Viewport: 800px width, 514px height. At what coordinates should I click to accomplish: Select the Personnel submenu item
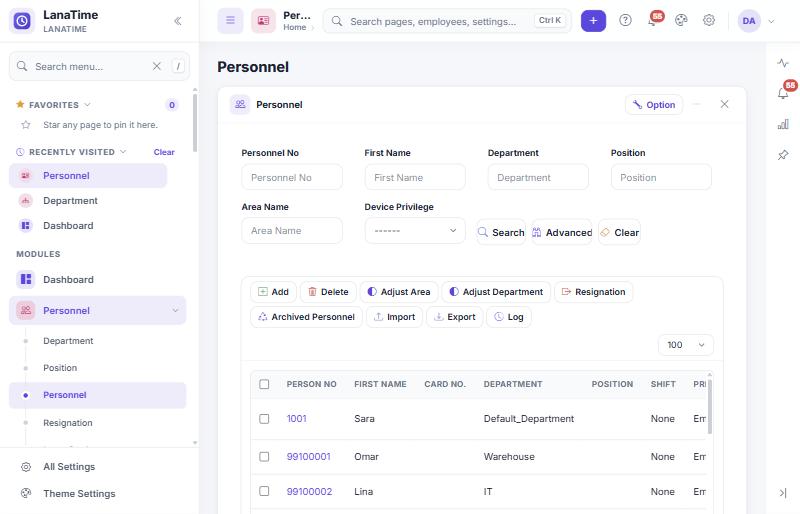click(98, 395)
